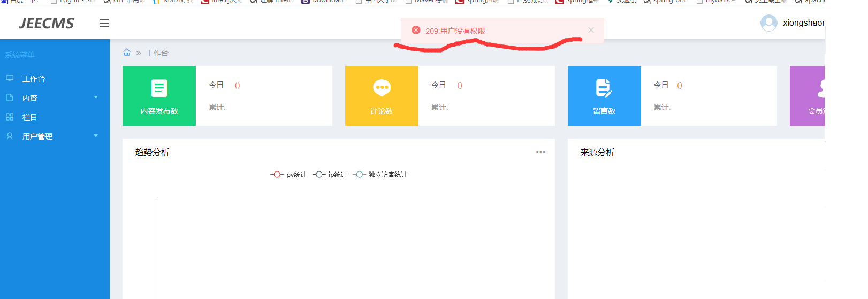
Task: Click the 来源分析 panel title
Action: point(598,153)
